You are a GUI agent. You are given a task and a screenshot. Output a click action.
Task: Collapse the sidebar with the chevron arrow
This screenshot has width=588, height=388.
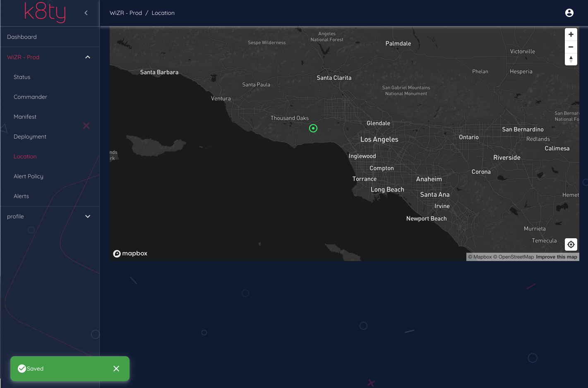(86, 13)
